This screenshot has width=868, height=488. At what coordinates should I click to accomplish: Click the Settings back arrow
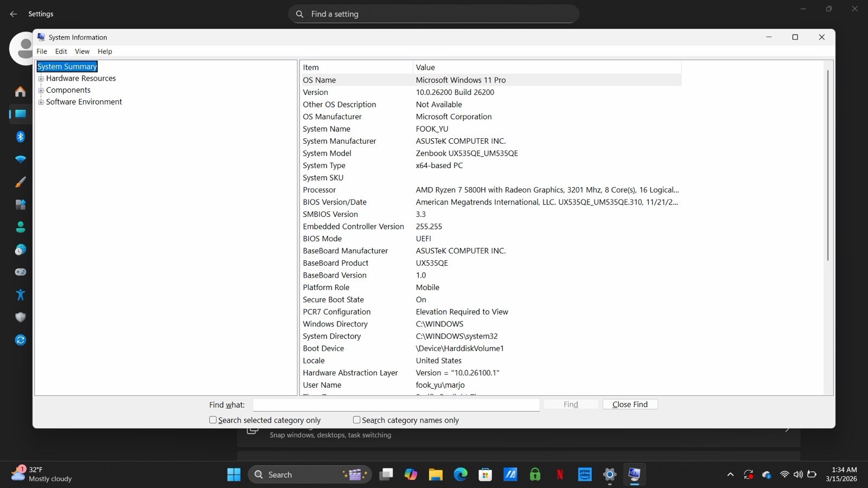14,14
